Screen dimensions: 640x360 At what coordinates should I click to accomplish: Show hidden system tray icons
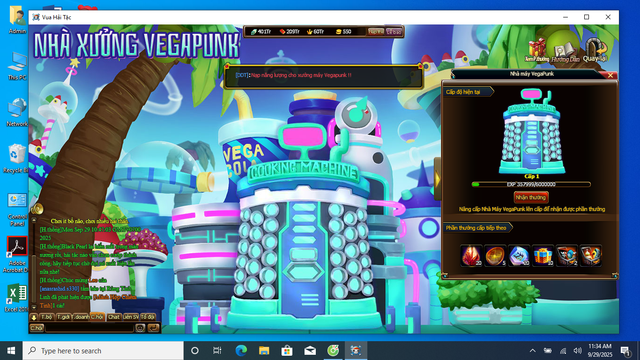[x=533, y=351]
